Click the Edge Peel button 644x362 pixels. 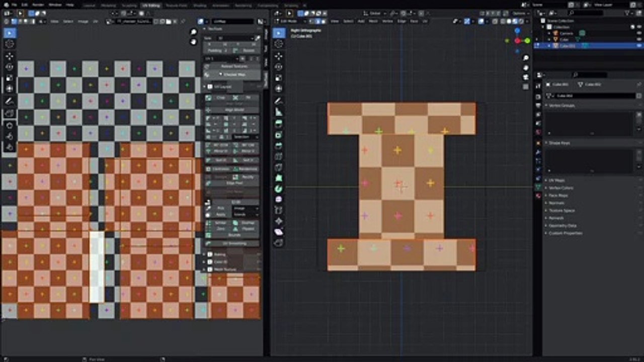coord(232,183)
